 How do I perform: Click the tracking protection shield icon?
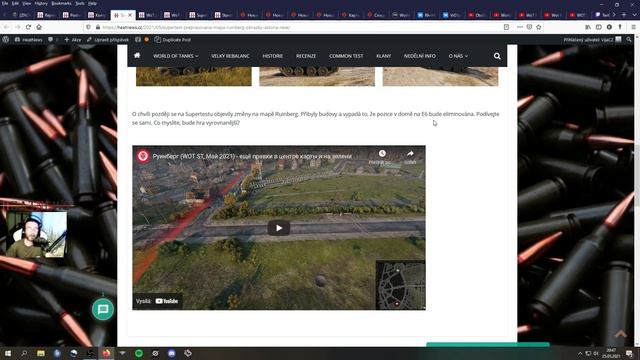coord(88,27)
